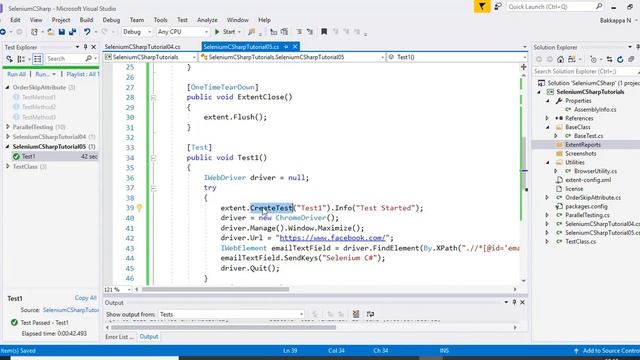
Task: Click the Solution Explorer Home icon
Action: (x=561, y=60)
